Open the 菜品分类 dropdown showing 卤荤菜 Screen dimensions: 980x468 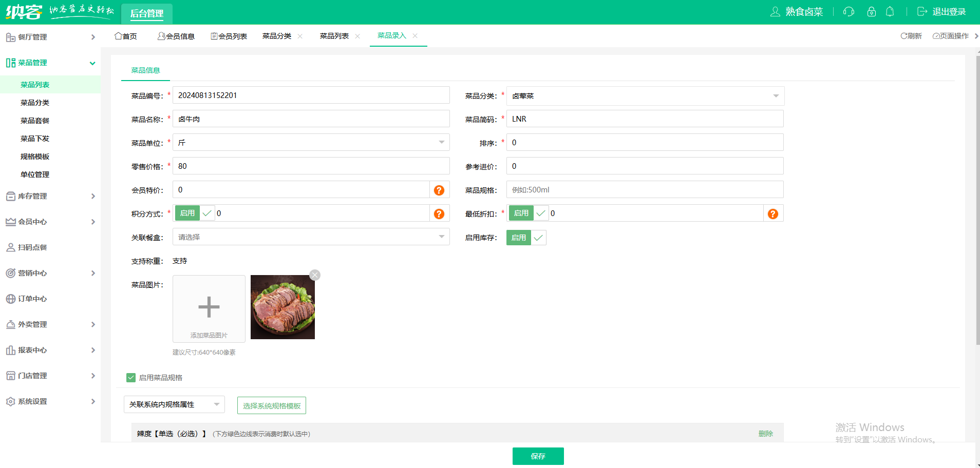645,96
